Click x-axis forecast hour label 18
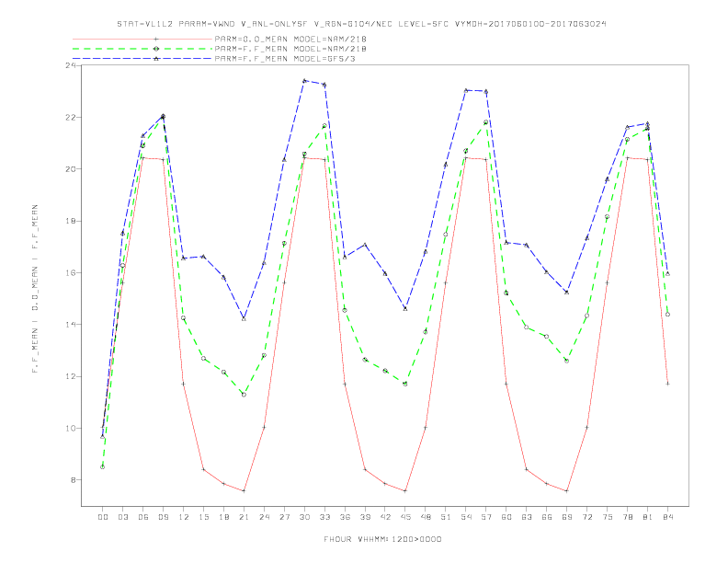This screenshot has height=563, width=728. [x=223, y=517]
